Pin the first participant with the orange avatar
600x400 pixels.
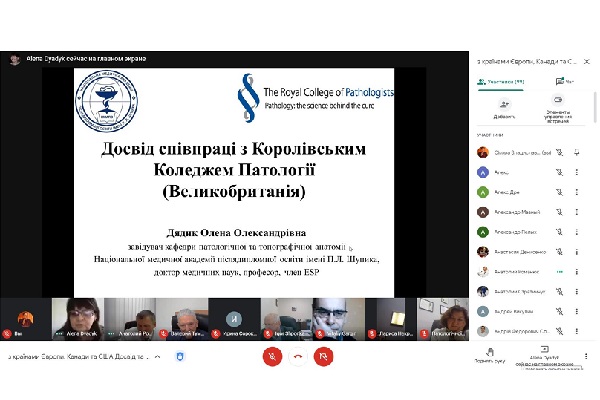click(x=577, y=153)
